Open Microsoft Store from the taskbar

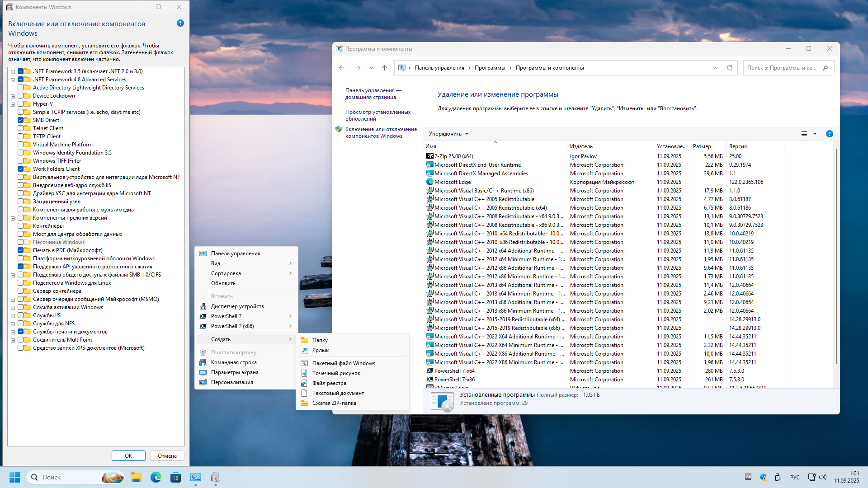(176, 477)
